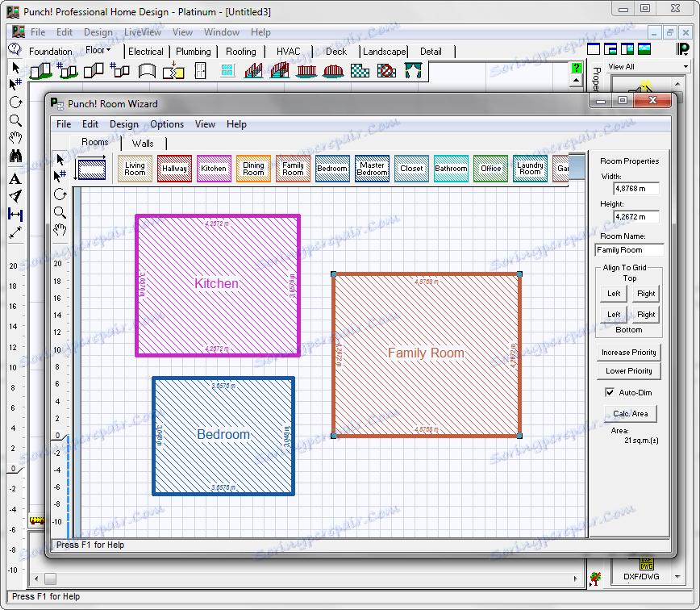
Task: Pick the red Hallway room swatch
Action: pyautogui.click(x=174, y=169)
